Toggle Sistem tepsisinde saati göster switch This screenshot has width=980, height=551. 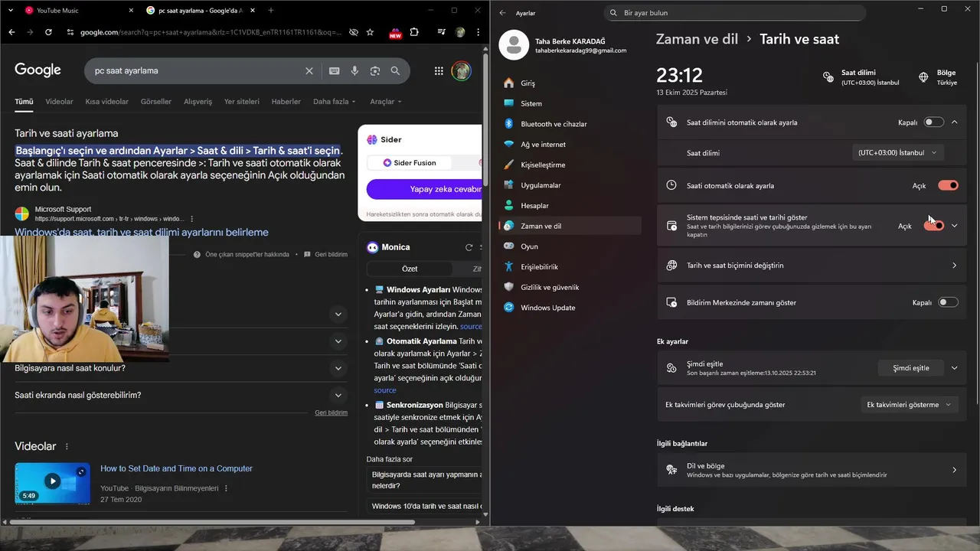(x=934, y=226)
